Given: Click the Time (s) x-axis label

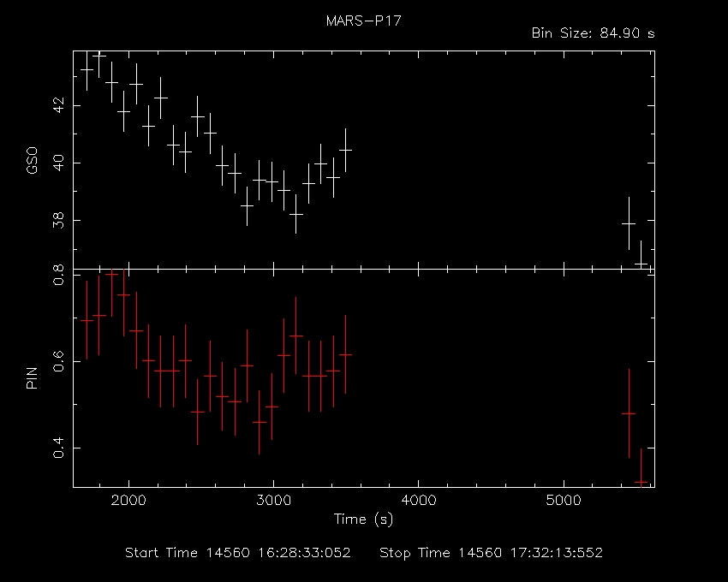Looking at the screenshot, I should coord(363,519).
